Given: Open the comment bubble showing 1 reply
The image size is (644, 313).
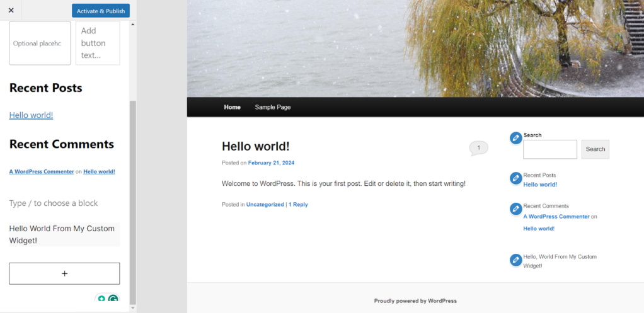Looking at the screenshot, I should tap(478, 148).
